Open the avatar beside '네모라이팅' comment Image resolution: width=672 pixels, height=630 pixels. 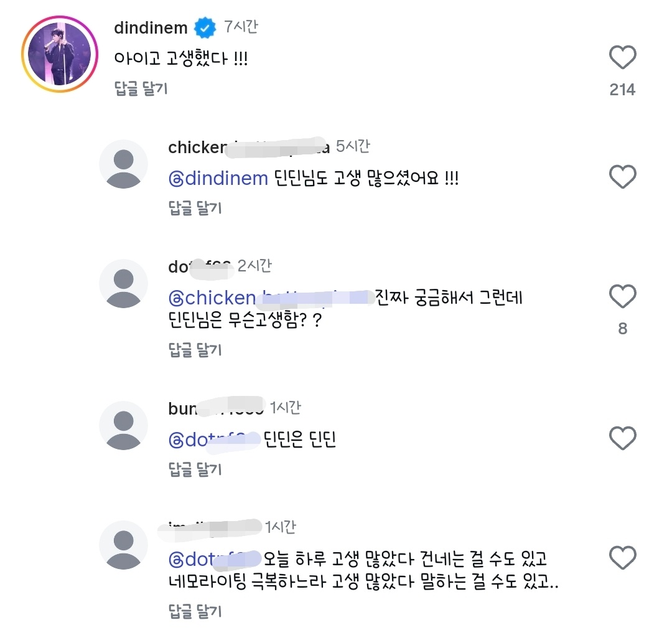[124, 544]
